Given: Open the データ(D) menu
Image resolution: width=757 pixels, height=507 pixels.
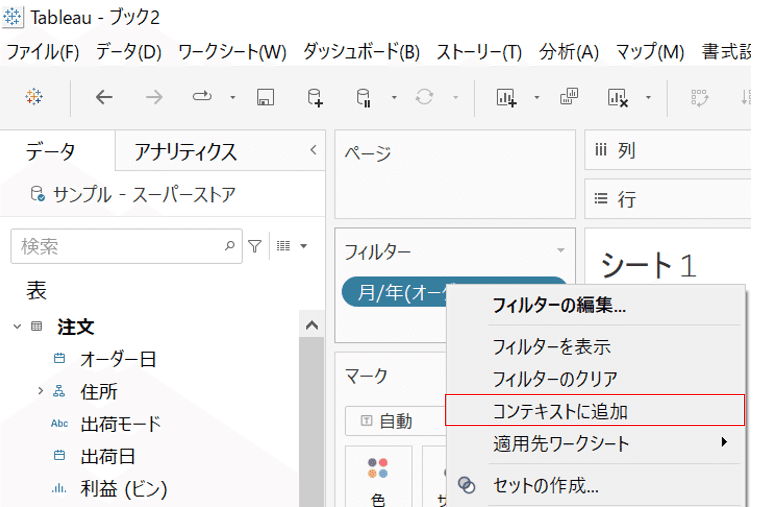Looking at the screenshot, I should click(128, 52).
